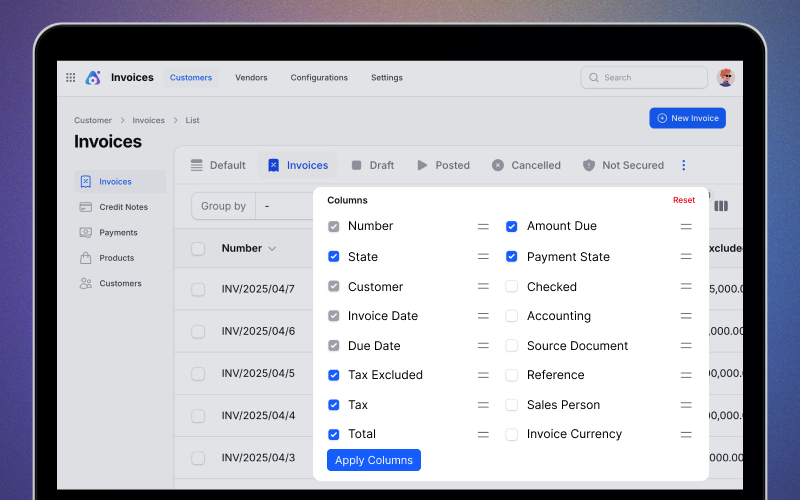Uncheck the Payment State column

(x=512, y=257)
